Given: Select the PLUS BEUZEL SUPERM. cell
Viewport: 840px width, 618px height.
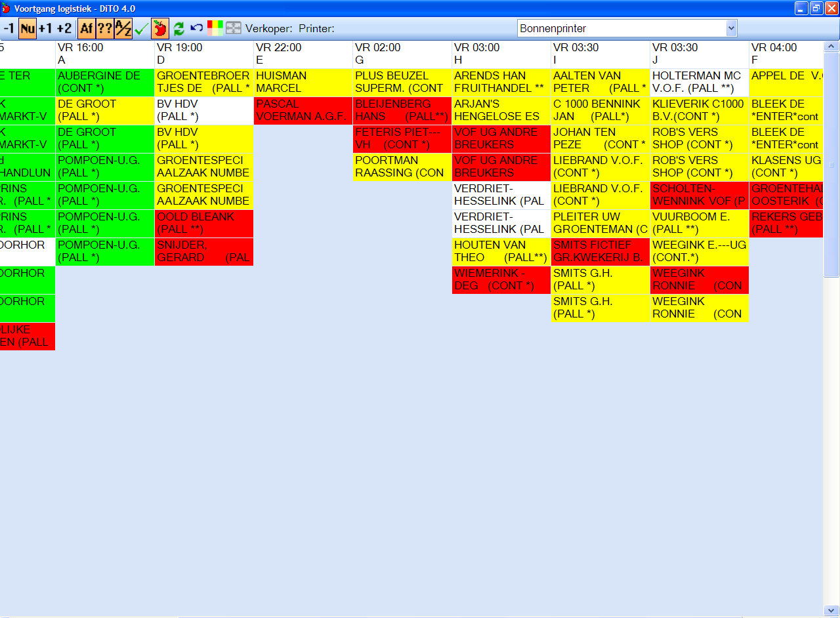Looking at the screenshot, I should point(402,82).
